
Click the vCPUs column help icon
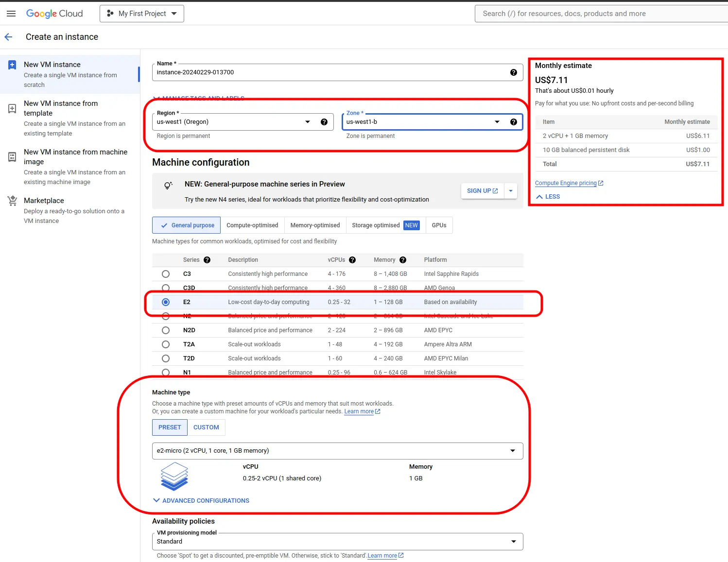352,260
